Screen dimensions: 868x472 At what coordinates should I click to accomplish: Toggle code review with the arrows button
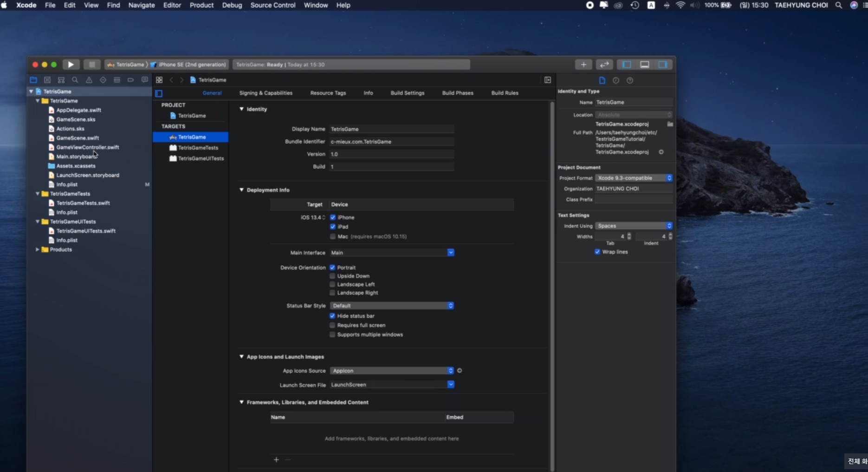point(604,65)
